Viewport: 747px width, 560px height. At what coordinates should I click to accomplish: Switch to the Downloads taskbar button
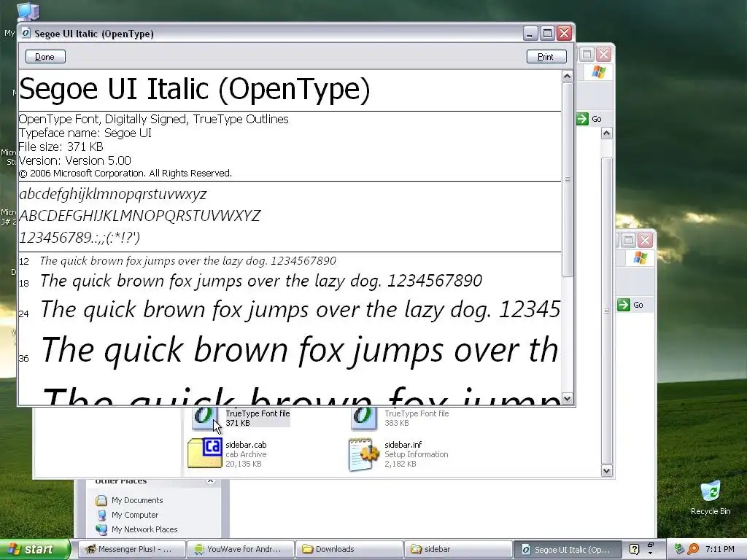pyautogui.click(x=349, y=550)
